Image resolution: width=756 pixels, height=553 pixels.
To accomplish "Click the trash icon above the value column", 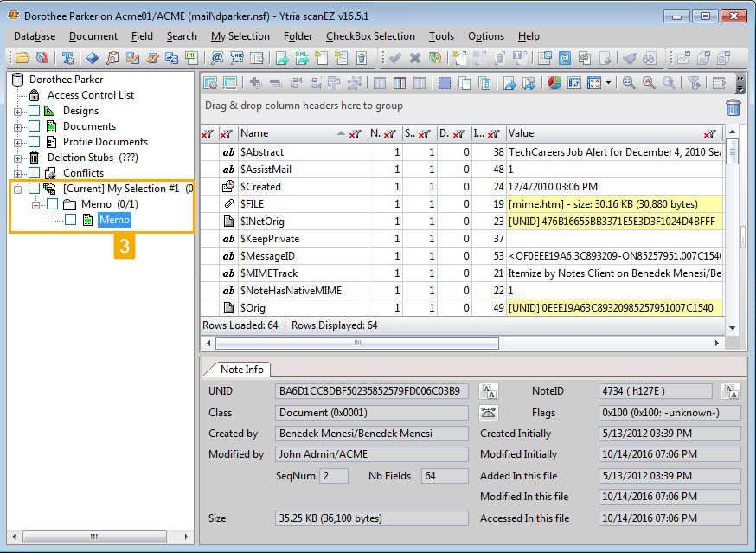I will tap(733, 108).
